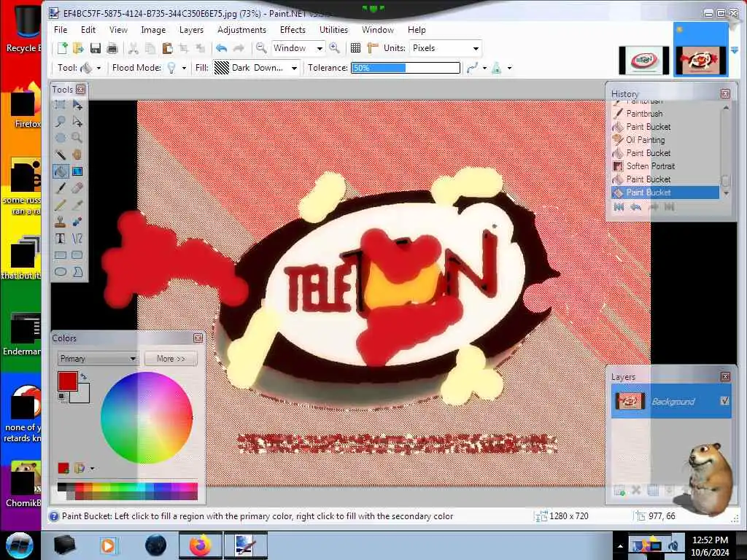Screen dimensions: 747x560
Task: Click the Open file toolbar icon
Action: 79,48
